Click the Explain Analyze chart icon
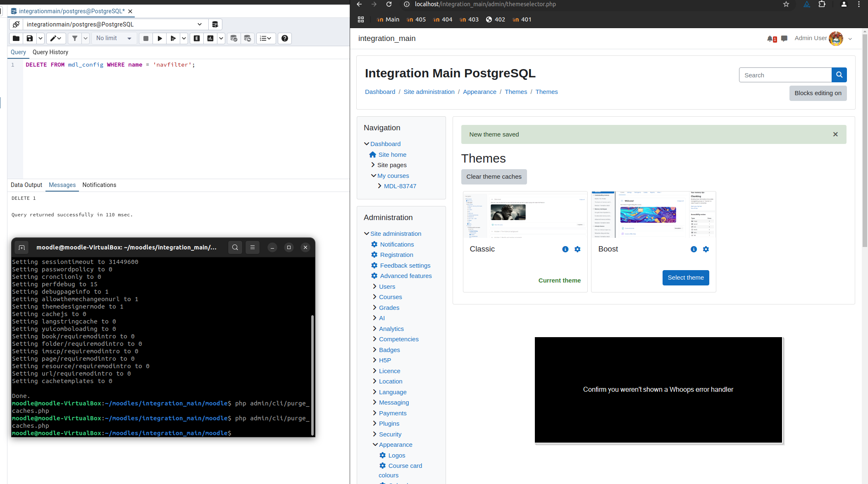The image size is (868, 484). click(x=210, y=38)
